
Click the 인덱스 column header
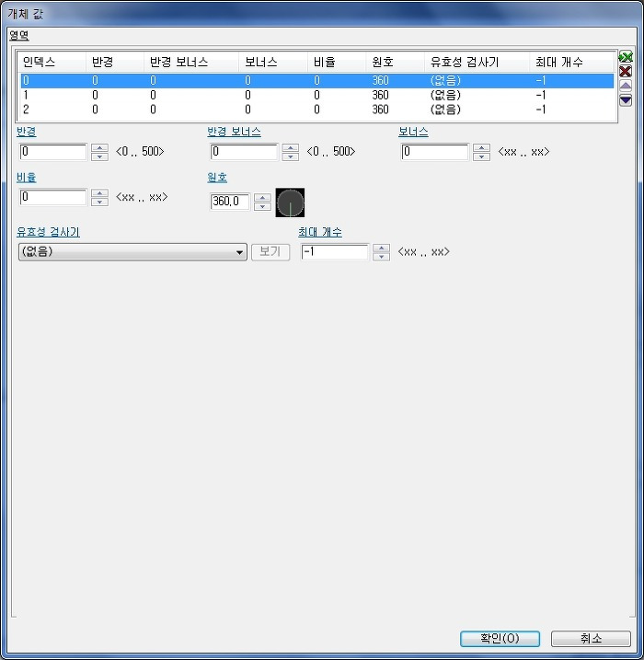52,63
